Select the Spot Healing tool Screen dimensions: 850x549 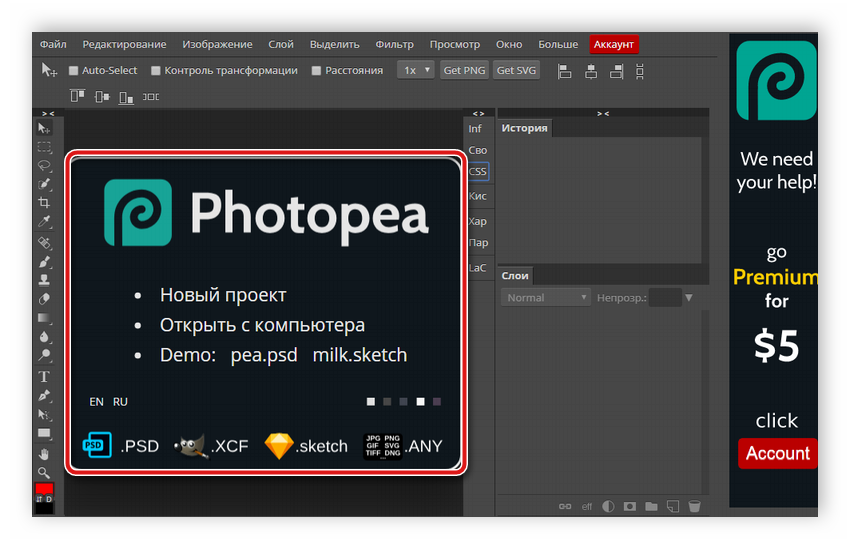44,242
